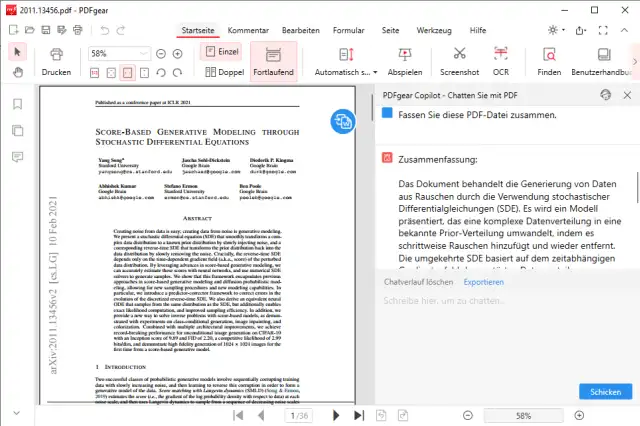Open the Finden search tool

click(x=549, y=54)
